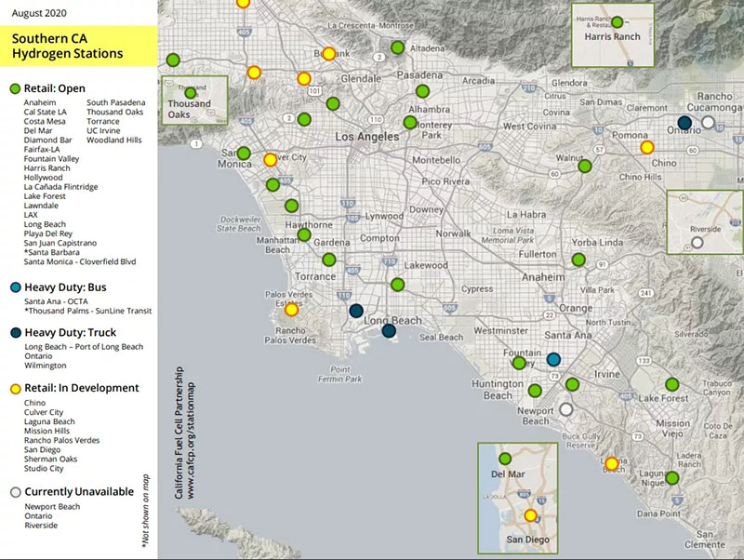
Task: Click the Currently Unavailable legend heading
Action: 79,491
